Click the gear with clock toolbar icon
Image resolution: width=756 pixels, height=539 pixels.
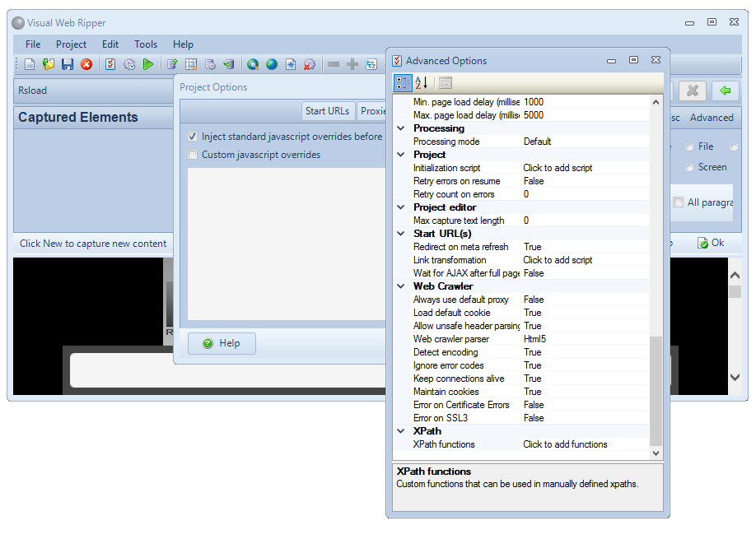pos(129,64)
